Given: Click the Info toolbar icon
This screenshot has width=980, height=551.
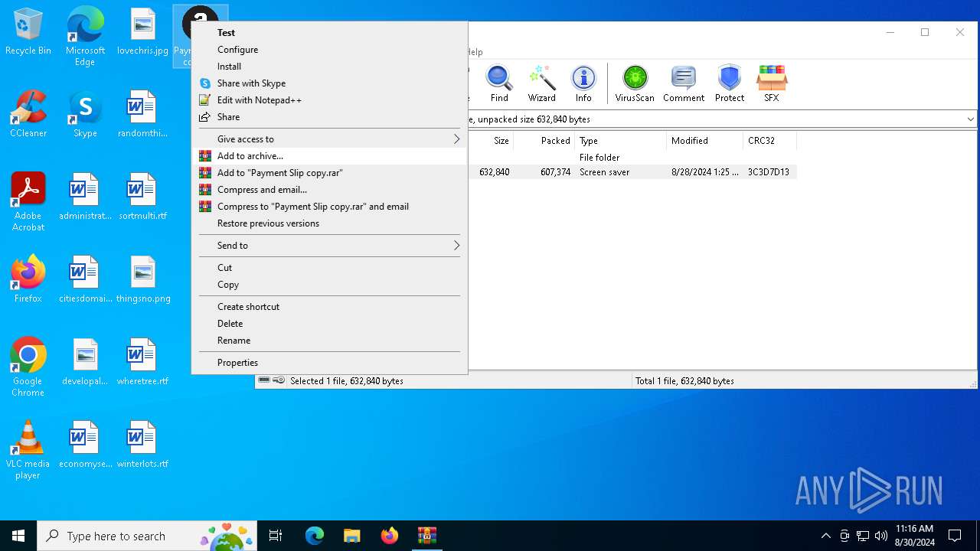Looking at the screenshot, I should click(x=583, y=83).
